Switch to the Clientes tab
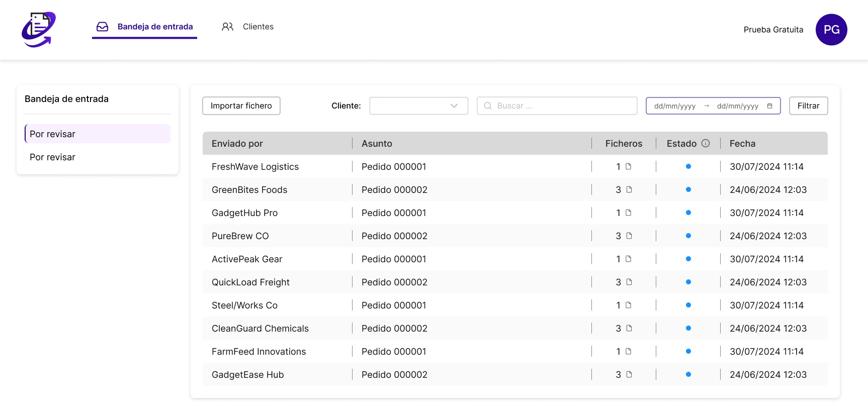868x417 pixels. click(x=248, y=27)
